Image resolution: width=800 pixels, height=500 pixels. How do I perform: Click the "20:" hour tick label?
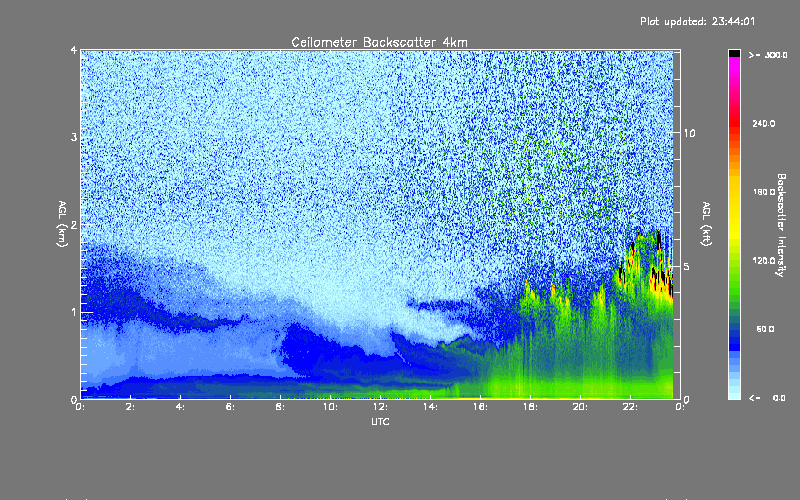(580, 407)
